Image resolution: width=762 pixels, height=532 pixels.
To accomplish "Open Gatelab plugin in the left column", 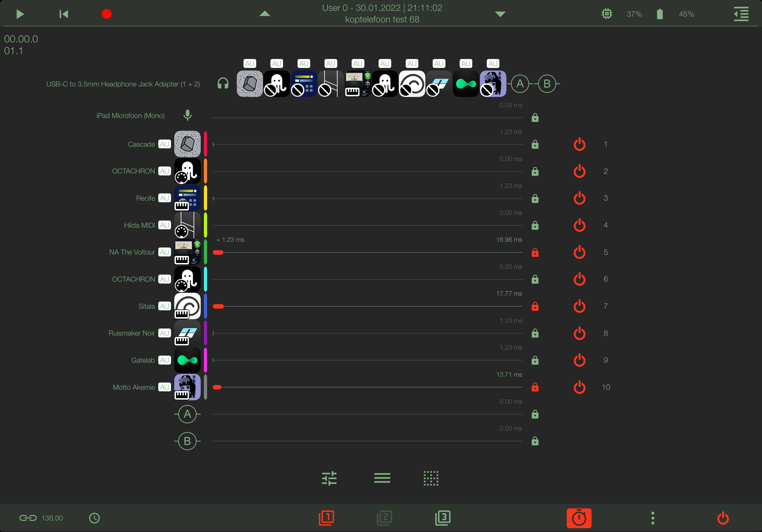I will pos(188,360).
